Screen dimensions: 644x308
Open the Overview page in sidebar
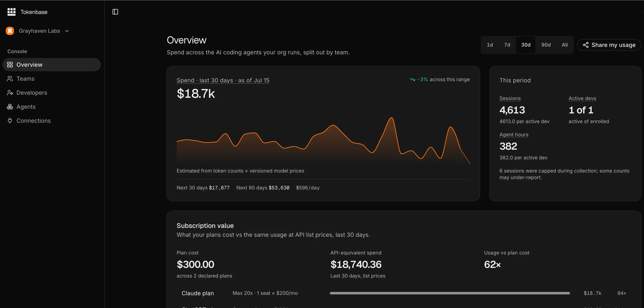pos(51,65)
